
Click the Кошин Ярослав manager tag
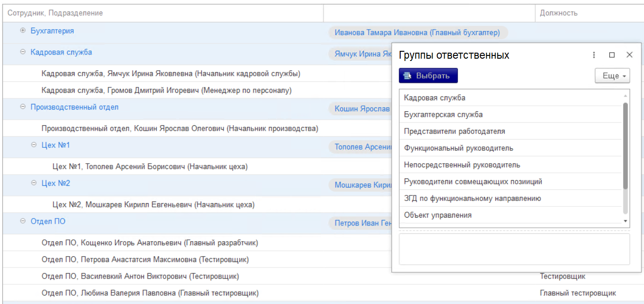[360, 109]
